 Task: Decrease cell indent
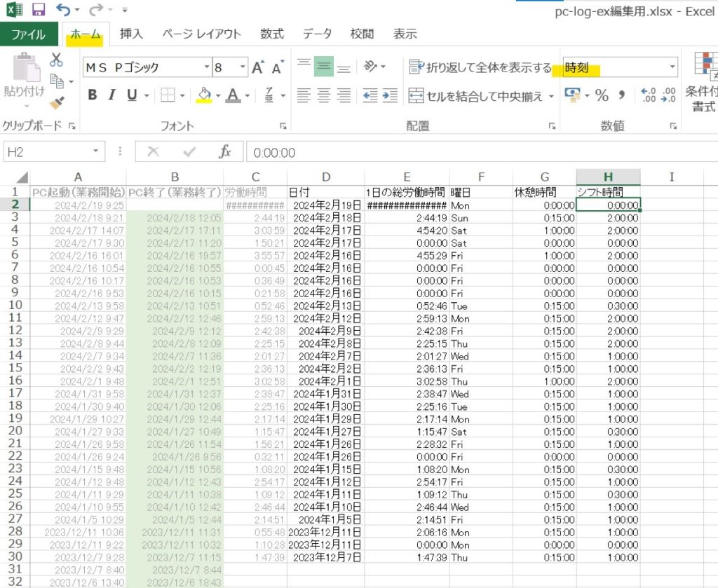click(x=370, y=95)
